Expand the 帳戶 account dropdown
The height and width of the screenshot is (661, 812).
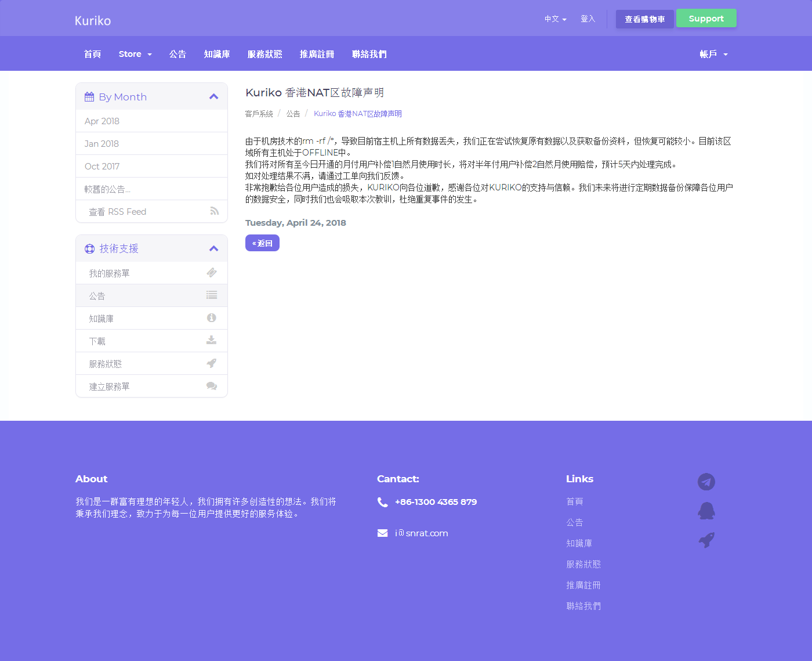pyautogui.click(x=713, y=54)
